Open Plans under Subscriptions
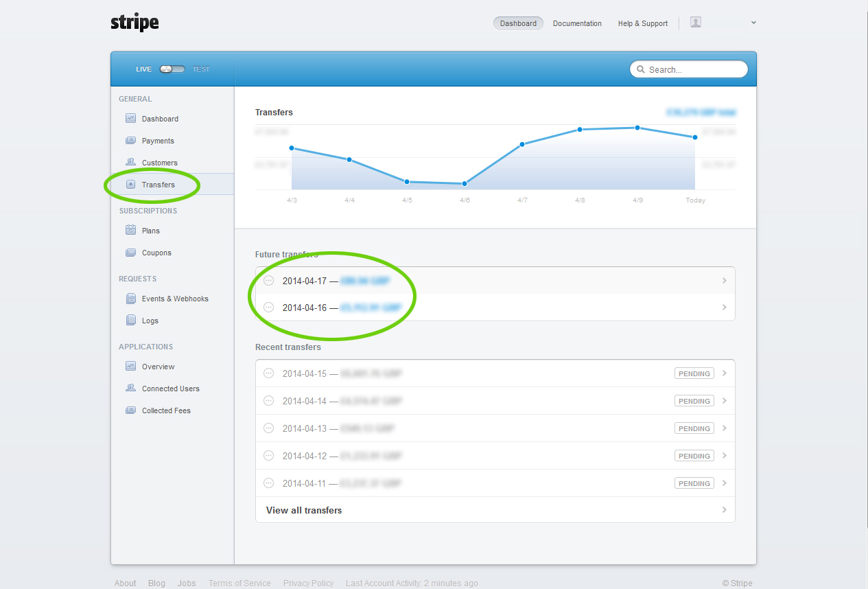The image size is (868, 589). 151,231
